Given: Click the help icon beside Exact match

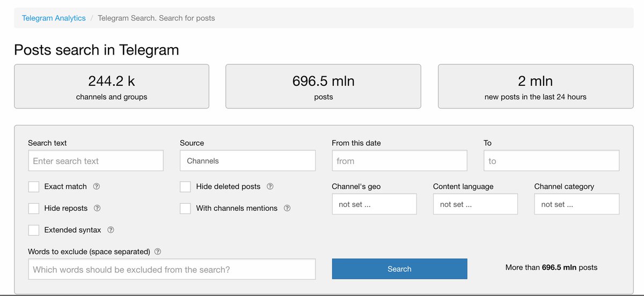Looking at the screenshot, I should tap(97, 187).
